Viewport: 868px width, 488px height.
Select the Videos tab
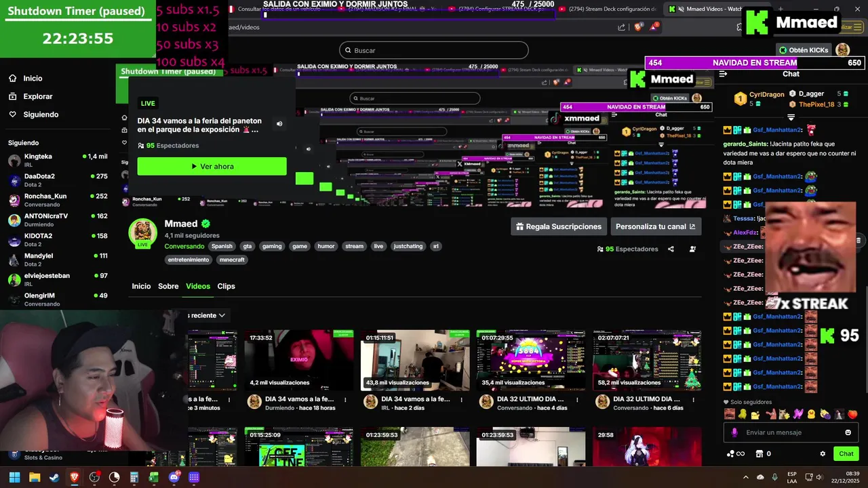(x=198, y=286)
